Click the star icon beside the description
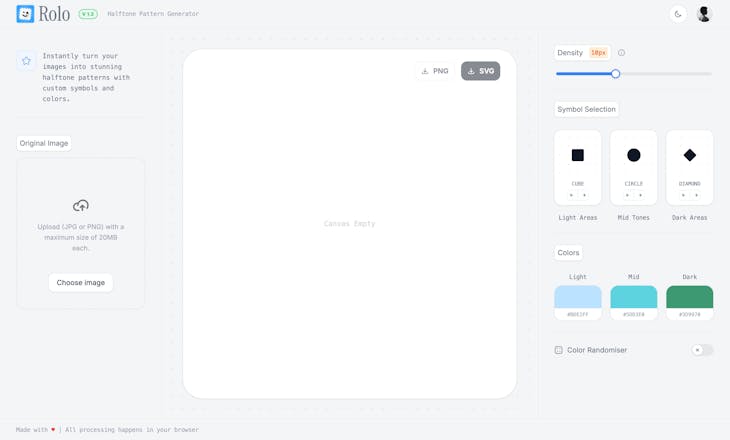 tap(26, 61)
